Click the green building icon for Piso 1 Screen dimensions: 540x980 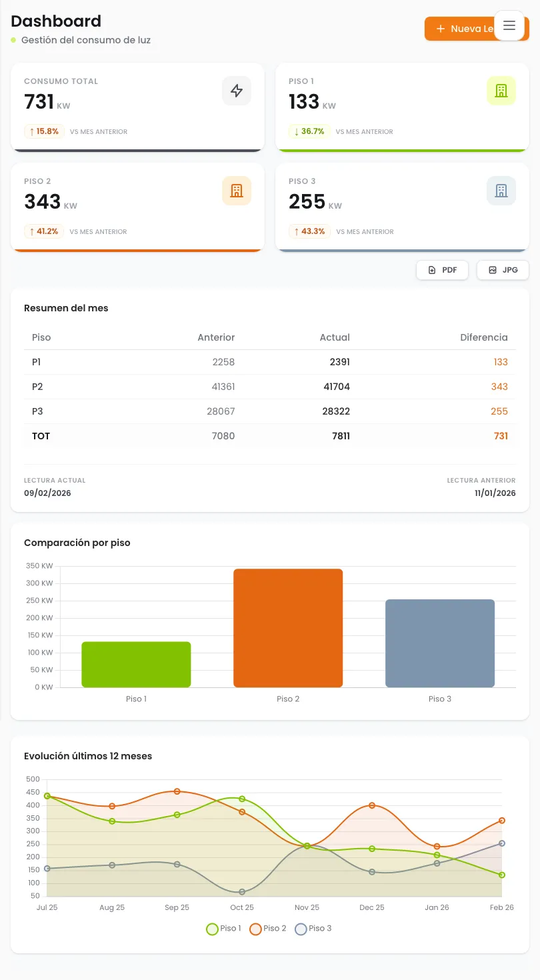click(x=501, y=91)
